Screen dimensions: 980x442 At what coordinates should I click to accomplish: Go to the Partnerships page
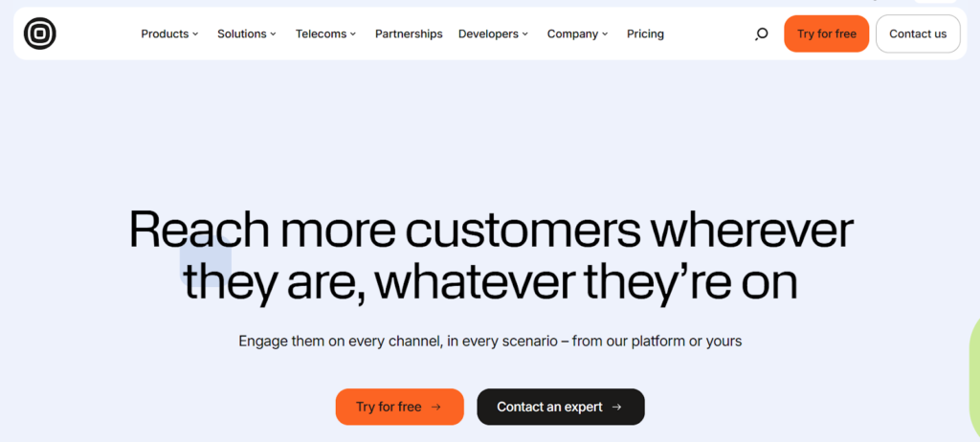point(409,33)
